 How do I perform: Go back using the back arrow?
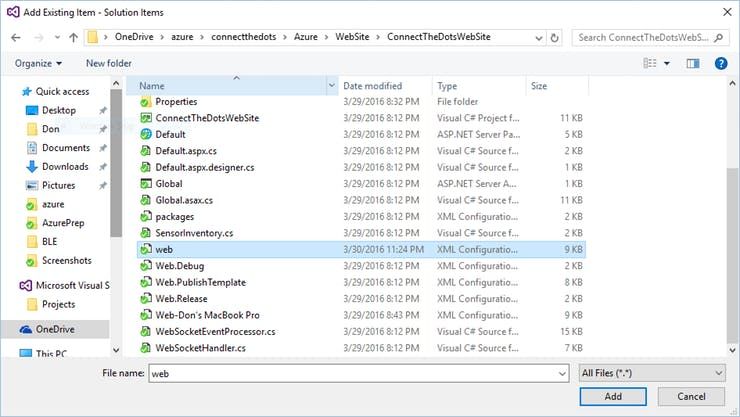coord(16,37)
